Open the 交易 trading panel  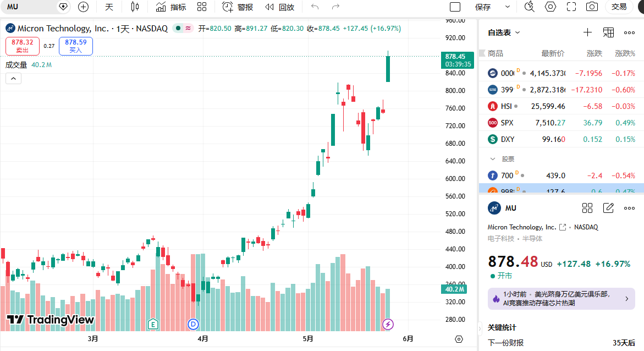point(619,7)
